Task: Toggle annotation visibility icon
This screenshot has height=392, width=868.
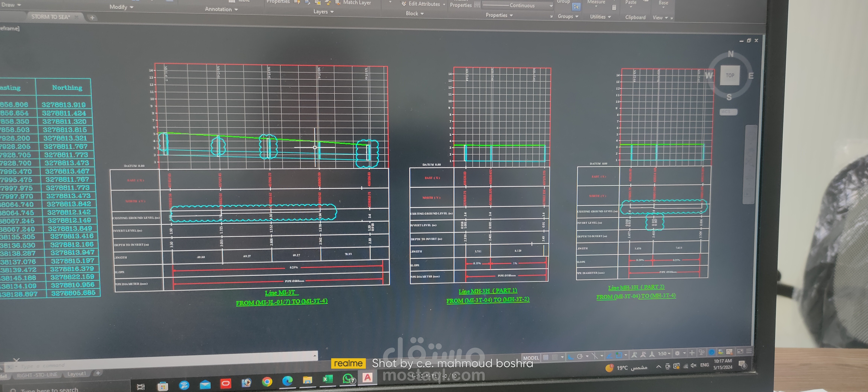Action: [634, 354]
